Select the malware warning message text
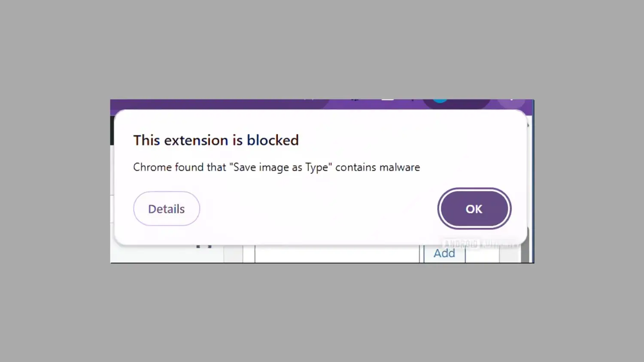Screen dimensions: 644x362 point(276,167)
